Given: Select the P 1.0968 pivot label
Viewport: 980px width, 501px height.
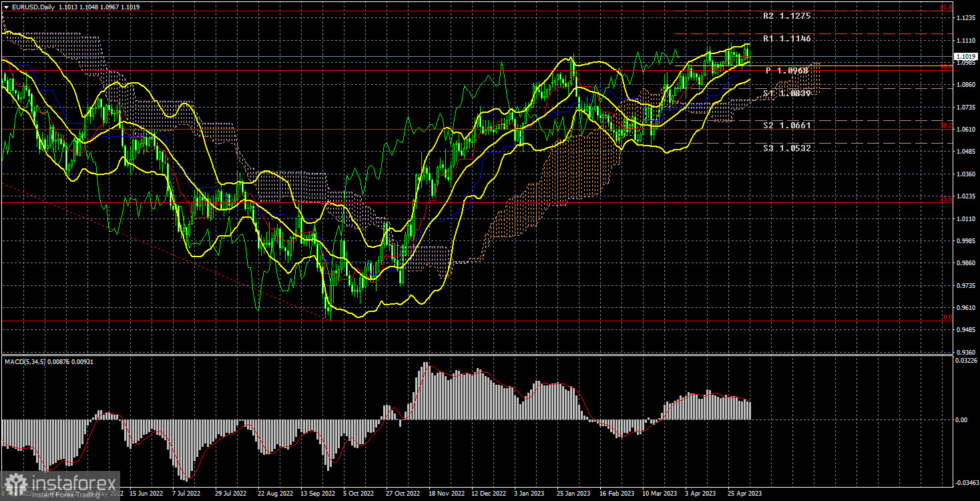Looking at the screenshot, I should (788, 70).
